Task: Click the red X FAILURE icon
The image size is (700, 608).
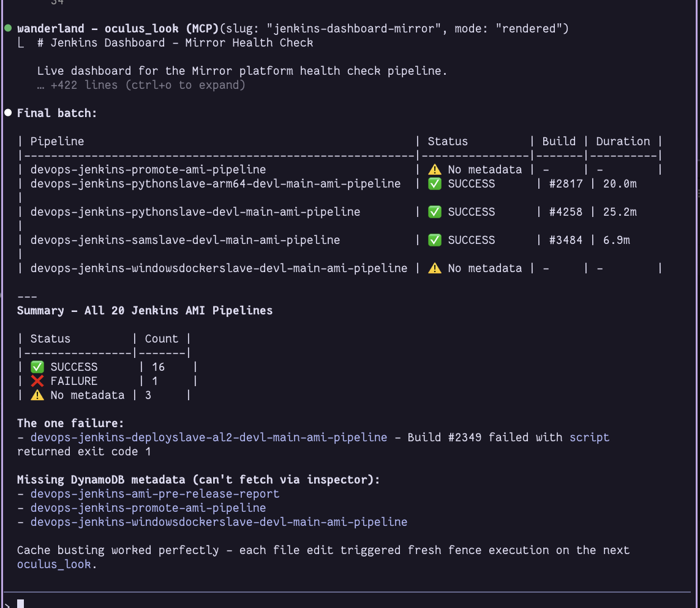Action: 37,381
